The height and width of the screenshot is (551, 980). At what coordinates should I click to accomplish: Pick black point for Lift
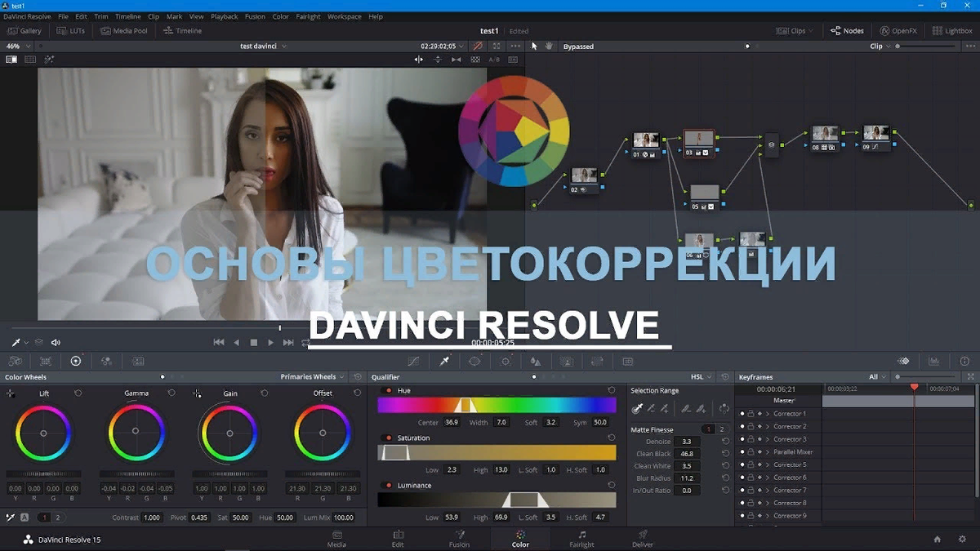(x=11, y=393)
